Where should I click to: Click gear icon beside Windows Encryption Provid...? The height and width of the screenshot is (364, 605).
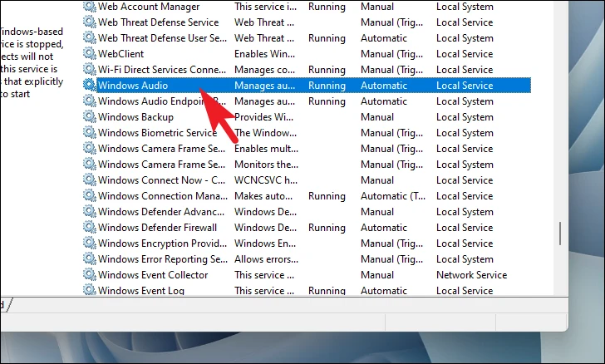[x=90, y=243]
